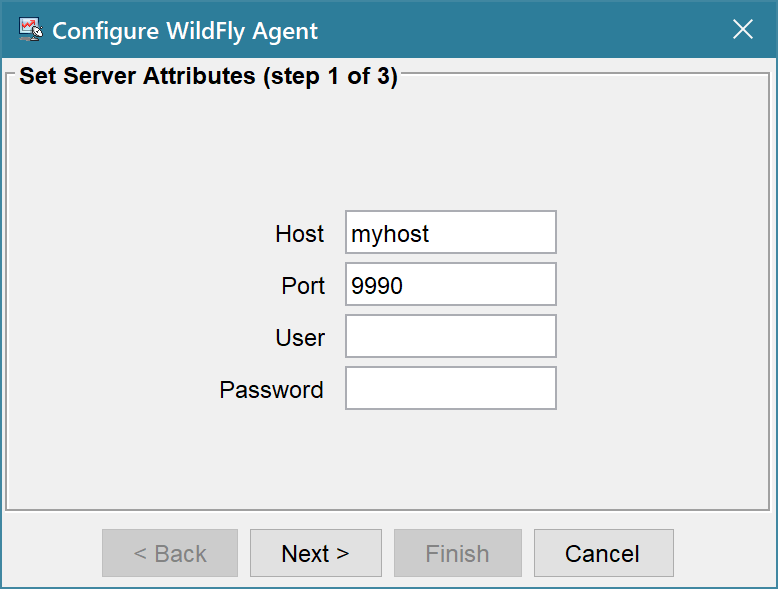Focus the Host input field
This screenshot has height=589, width=778.
tap(451, 232)
